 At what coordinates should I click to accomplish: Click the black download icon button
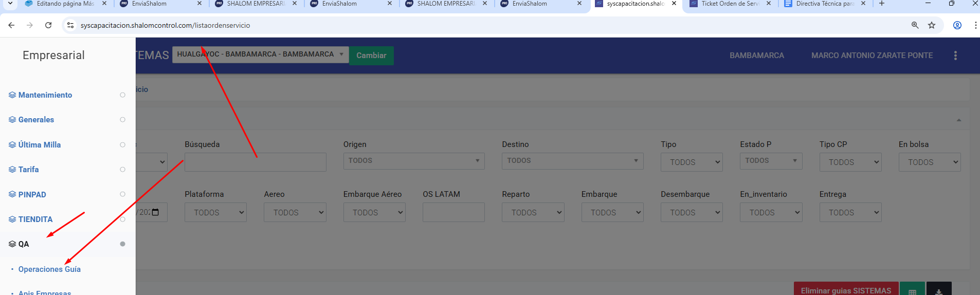click(939, 290)
